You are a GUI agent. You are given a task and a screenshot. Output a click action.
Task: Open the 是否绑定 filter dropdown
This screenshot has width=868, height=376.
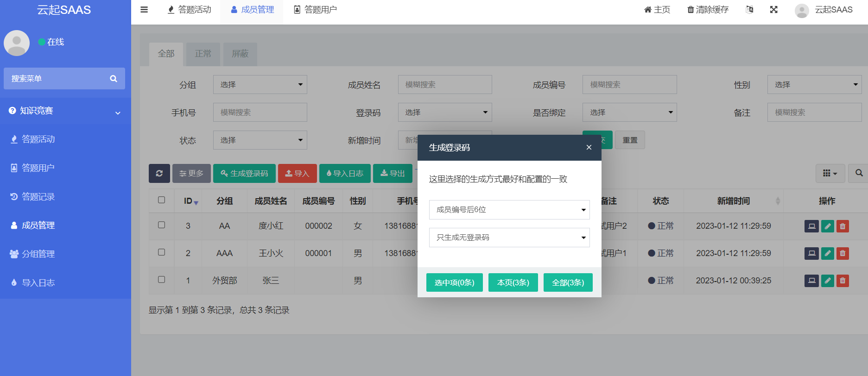click(629, 113)
